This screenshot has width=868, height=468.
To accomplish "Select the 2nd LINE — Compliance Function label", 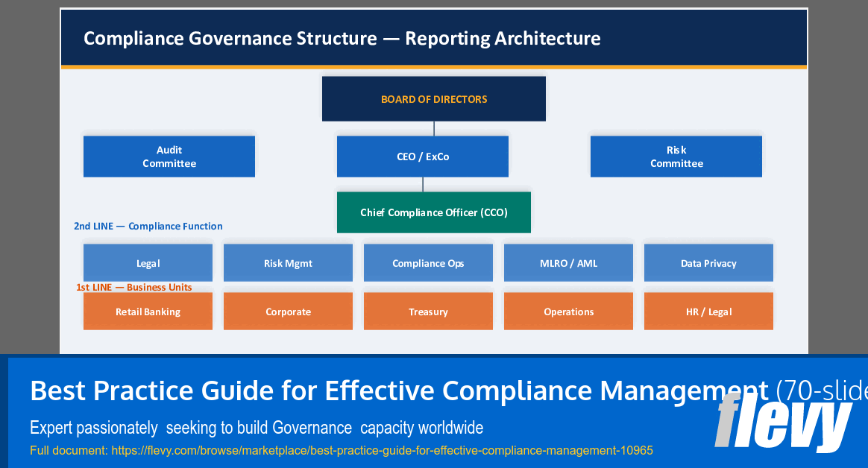I will pos(148,226).
